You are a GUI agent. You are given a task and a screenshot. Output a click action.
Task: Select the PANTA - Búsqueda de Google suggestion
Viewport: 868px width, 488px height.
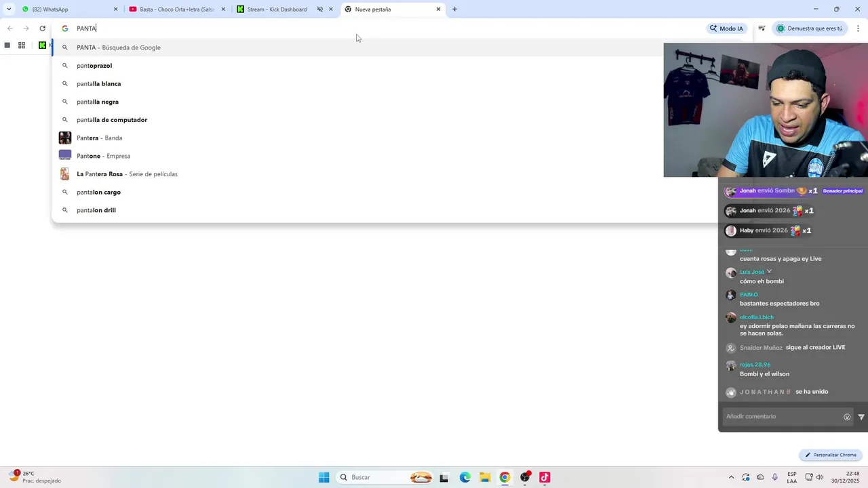(357, 47)
